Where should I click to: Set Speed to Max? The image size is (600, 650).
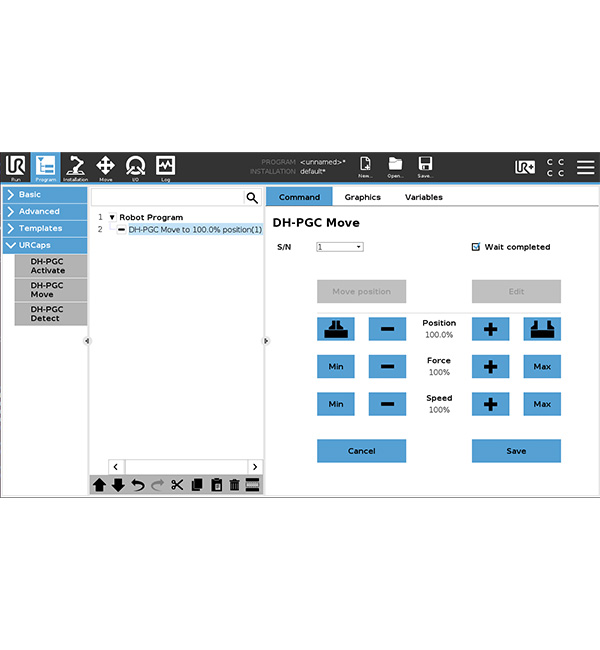542,404
